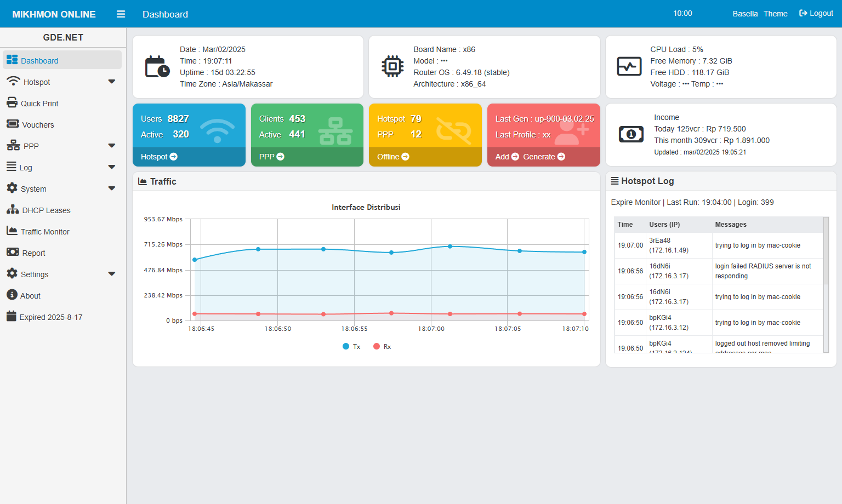Viewport: 842px width, 504px height.
Task: Toggle the Tx series in chart legend
Action: coord(351,347)
